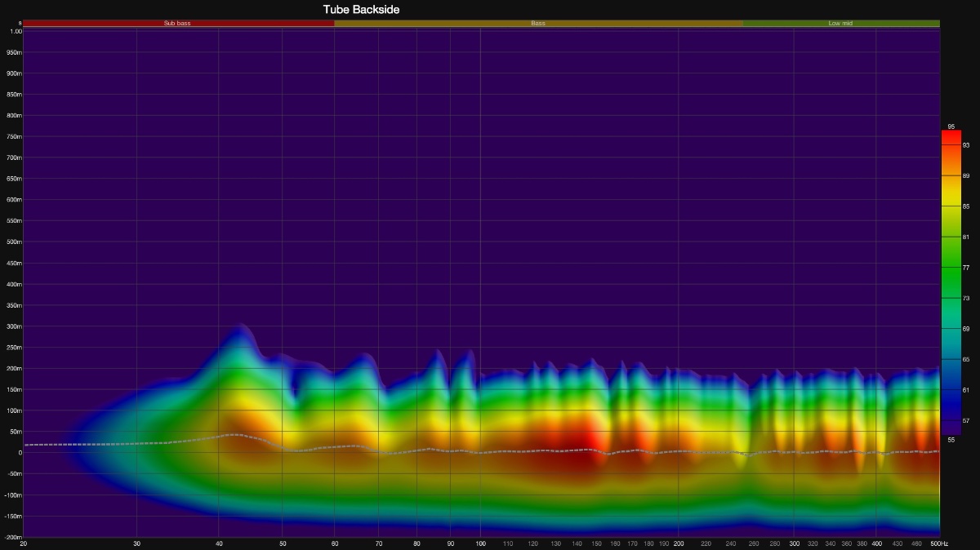Click the green 77 dB color scale region
The width and height of the screenshot is (980, 550).
[x=950, y=268]
